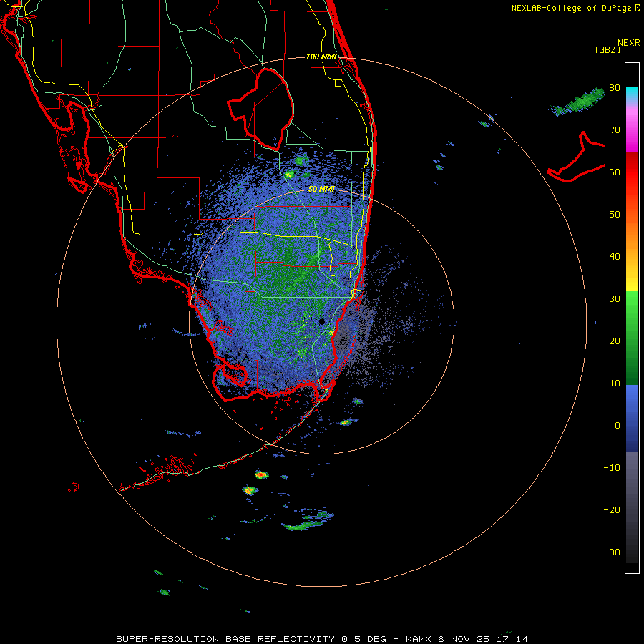Click the 100 NMI range ring label
This screenshot has width=644, height=644.
point(321,57)
